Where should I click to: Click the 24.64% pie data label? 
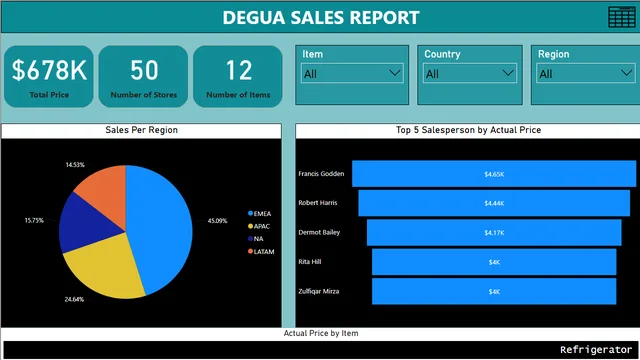tap(74, 299)
